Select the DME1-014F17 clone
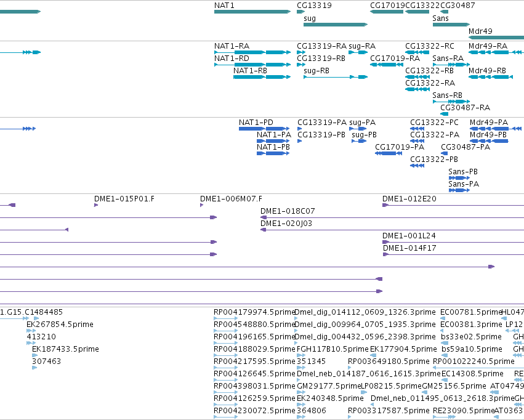The height and width of the screenshot is (420, 524). coord(453,254)
